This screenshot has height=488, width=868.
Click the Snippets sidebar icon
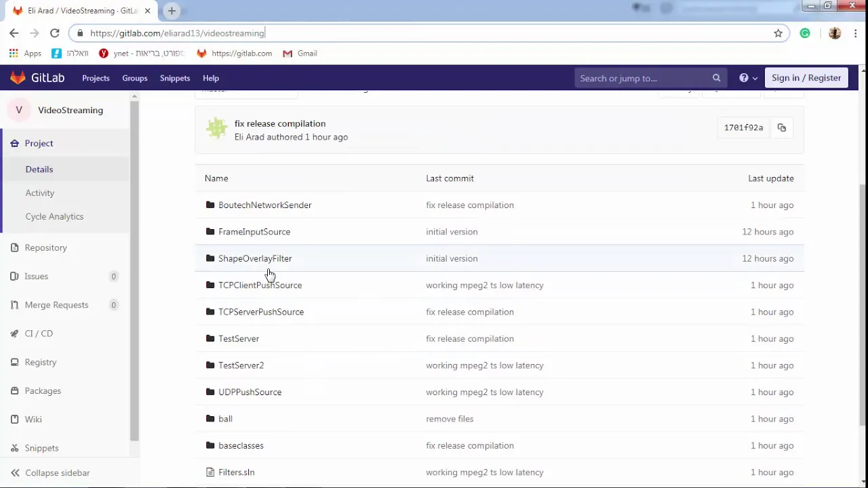(x=14, y=448)
